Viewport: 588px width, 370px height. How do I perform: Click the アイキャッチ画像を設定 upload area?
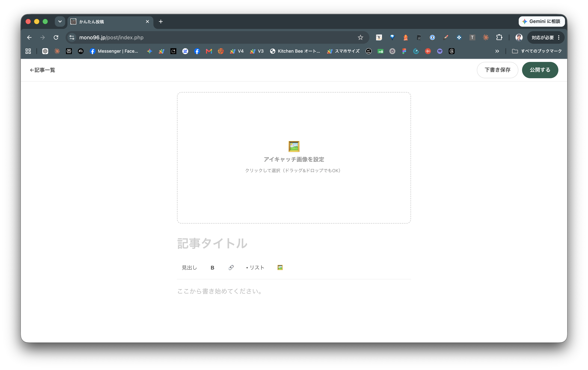pos(294,158)
